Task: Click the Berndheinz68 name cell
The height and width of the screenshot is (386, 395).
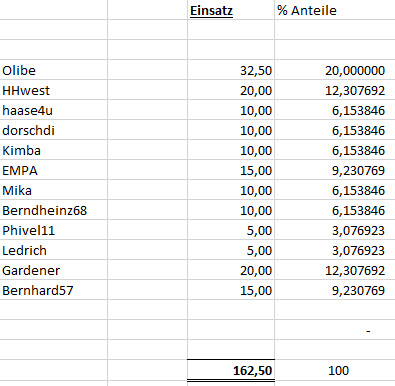Action: click(x=54, y=210)
